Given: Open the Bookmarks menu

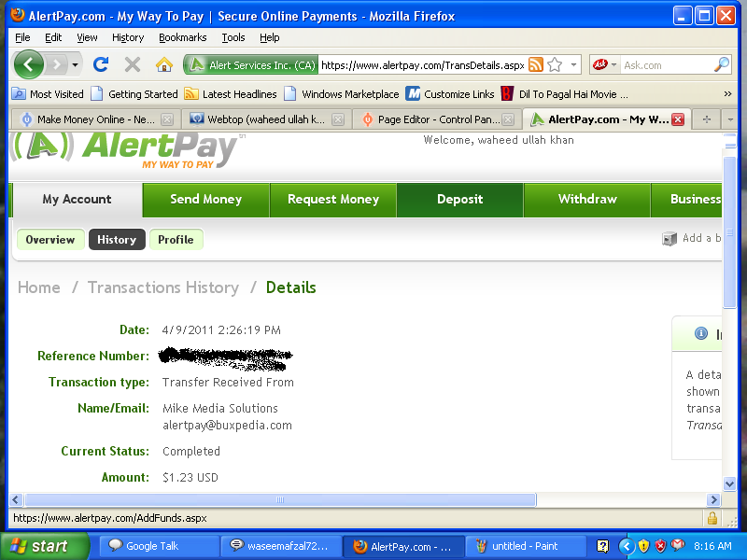Looking at the screenshot, I should [x=182, y=37].
